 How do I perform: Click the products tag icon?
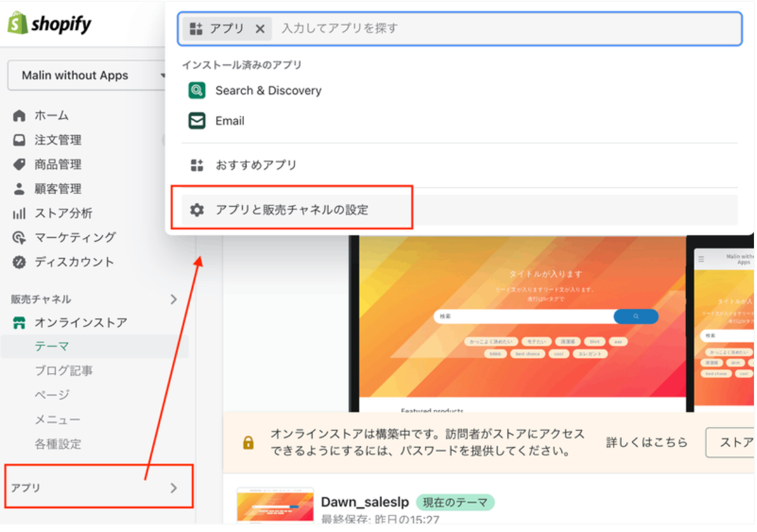pyautogui.click(x=20, y=164)
